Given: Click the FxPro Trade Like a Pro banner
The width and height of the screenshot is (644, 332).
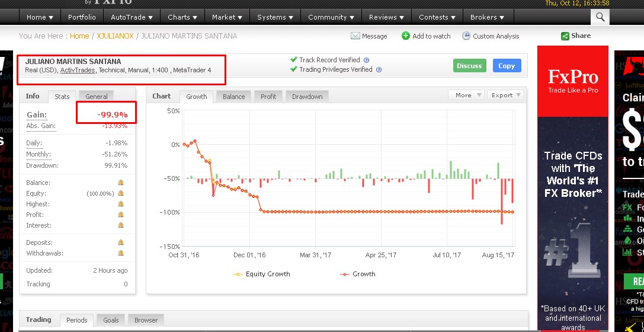Looking at the screenshot, I should [573, 81].
